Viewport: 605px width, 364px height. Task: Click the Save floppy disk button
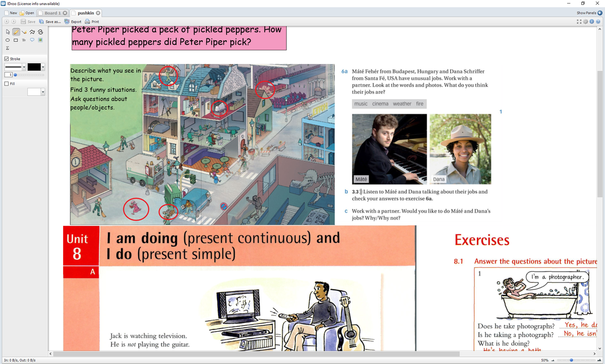[28, 22]
